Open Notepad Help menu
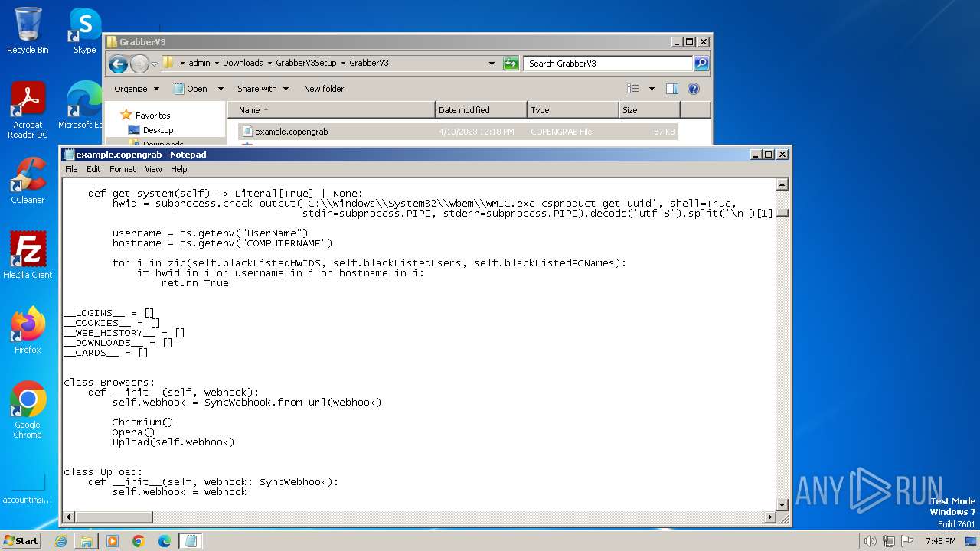This screenshot has height=551, width=980. point(178,169)
